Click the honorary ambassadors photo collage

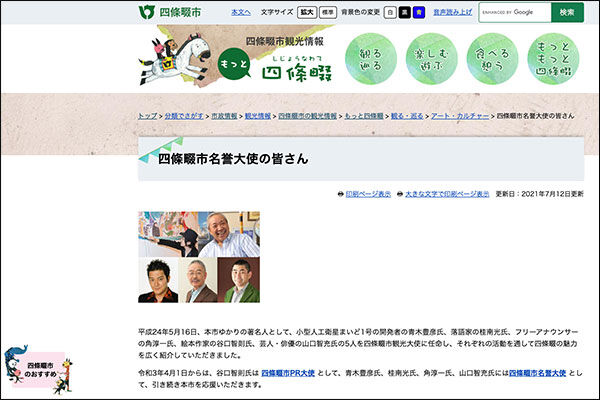click(x=199, y=257)
